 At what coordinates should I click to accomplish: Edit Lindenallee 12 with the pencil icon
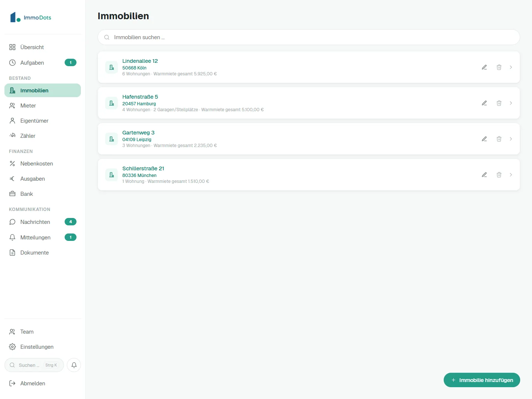[484, 67]
